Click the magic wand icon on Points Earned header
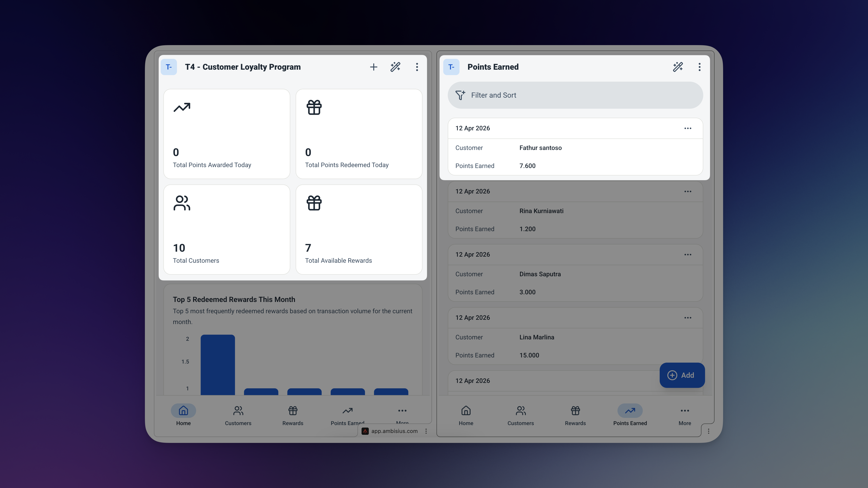 click(678, 67)
